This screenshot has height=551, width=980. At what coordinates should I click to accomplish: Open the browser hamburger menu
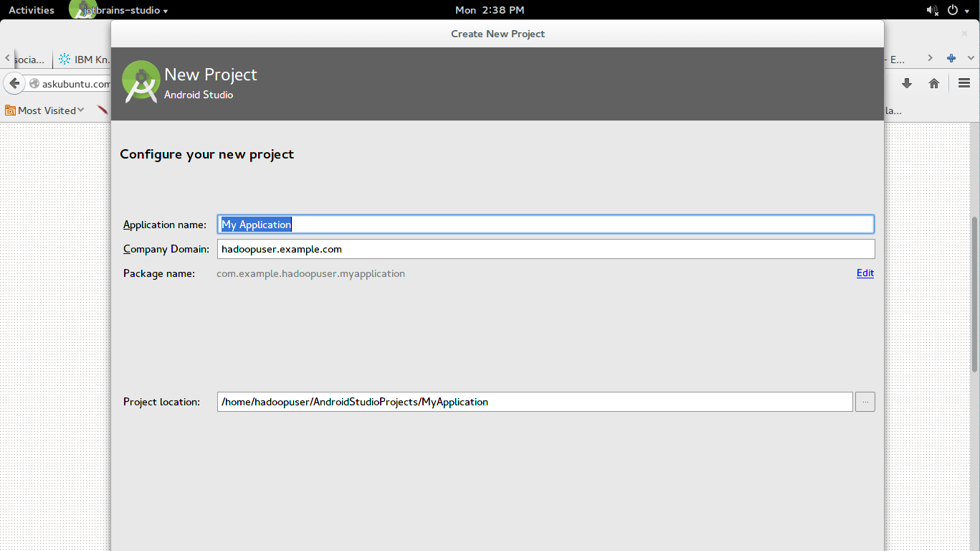point(964,83)
